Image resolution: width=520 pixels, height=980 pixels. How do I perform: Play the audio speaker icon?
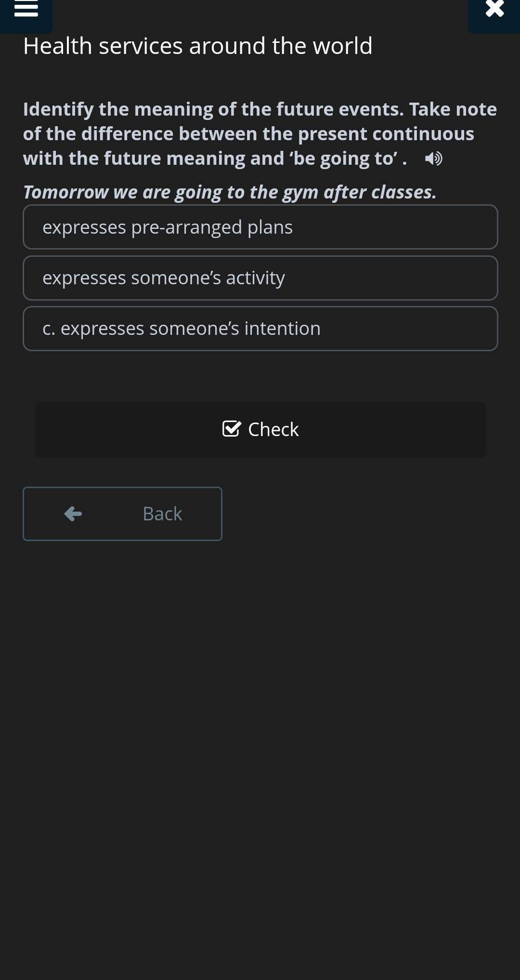click(x=434, y=159)
